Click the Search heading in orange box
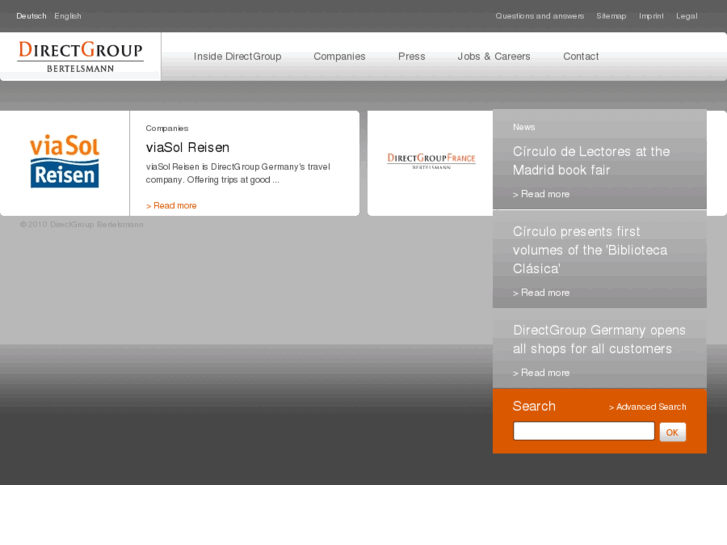727x545 pixels. point(534,406)
